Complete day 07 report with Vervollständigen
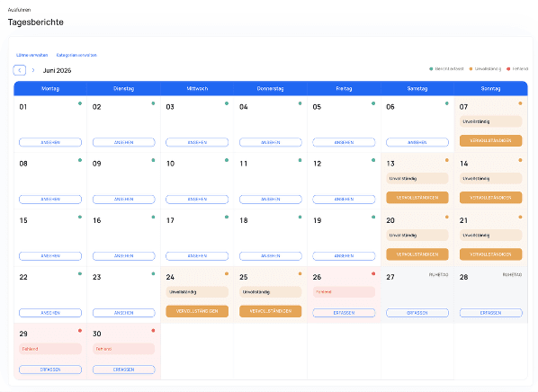The width and height of the screenshot is (538, 392). coord(490,140)
